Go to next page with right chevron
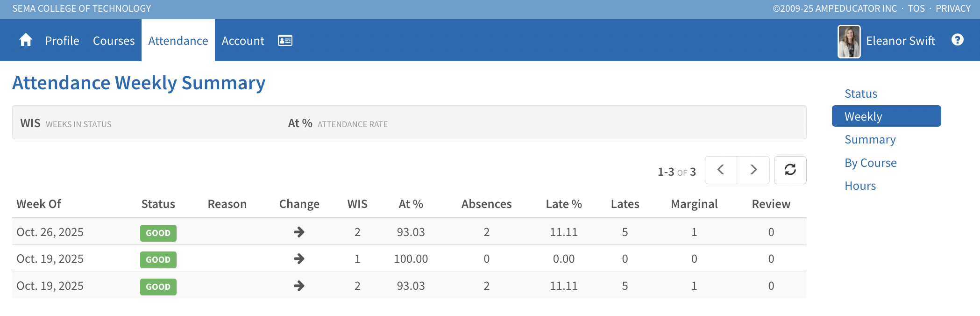980x316 pixels. coord(753,170)
